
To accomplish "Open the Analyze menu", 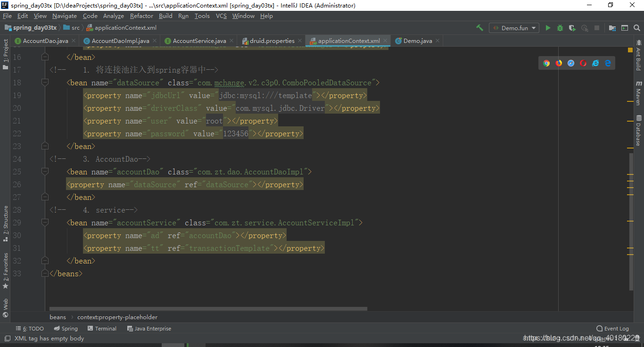I will (x=113, y=16).
